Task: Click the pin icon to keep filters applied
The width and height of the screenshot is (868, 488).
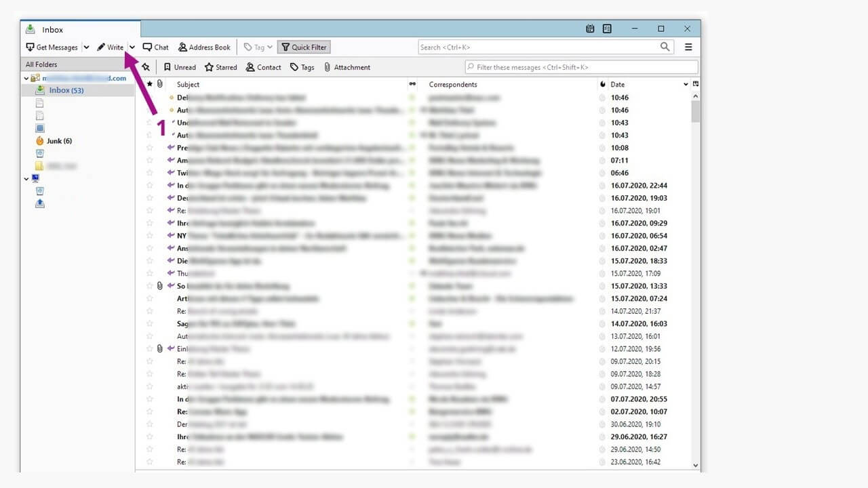Action: [x=146, y=67]
